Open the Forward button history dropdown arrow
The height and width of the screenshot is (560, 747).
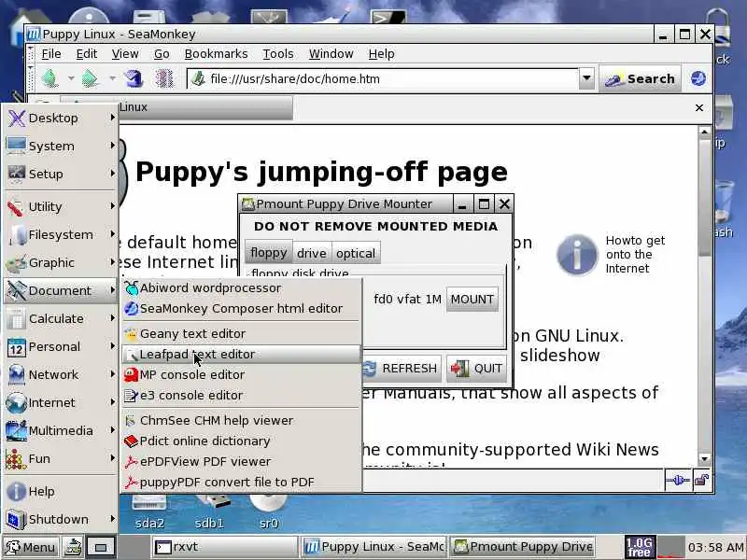click(112, 78)
